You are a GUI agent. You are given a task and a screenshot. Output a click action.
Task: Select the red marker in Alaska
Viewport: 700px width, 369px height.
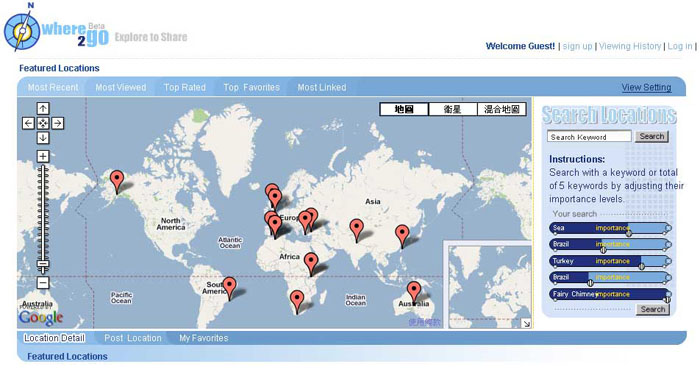[x=117, y=182]
